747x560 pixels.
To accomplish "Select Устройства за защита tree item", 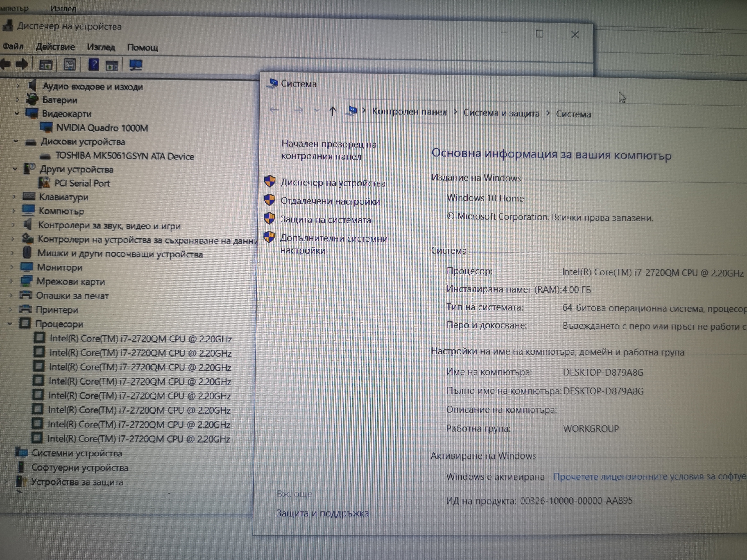I will coord(77,482).
